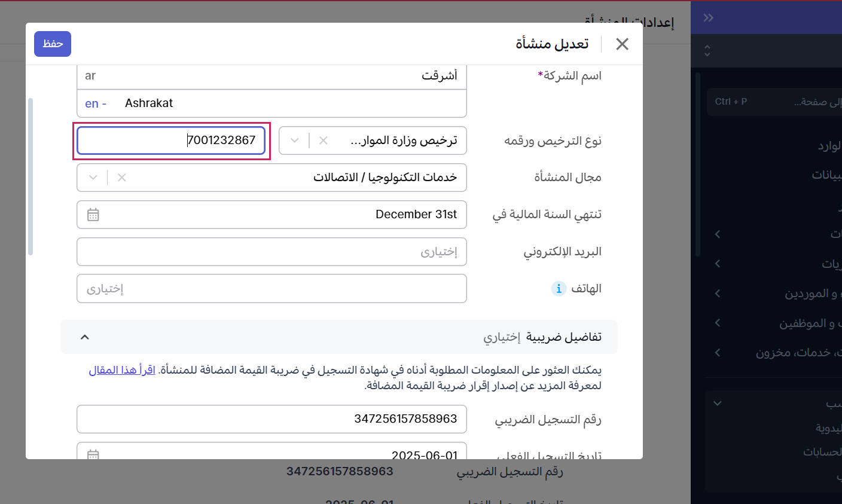Clear the مجال المنشأة selection
Viewport: 842px width, 504px height.
[122, 178]
